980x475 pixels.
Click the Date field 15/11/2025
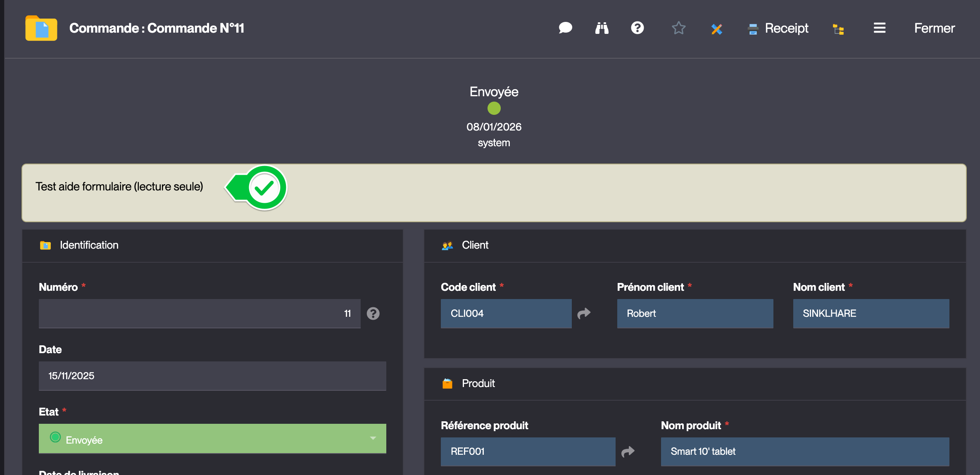212,376
